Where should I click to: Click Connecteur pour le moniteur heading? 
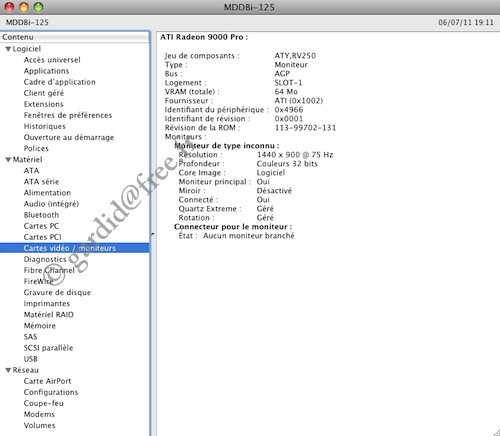[x=233, y=227]
